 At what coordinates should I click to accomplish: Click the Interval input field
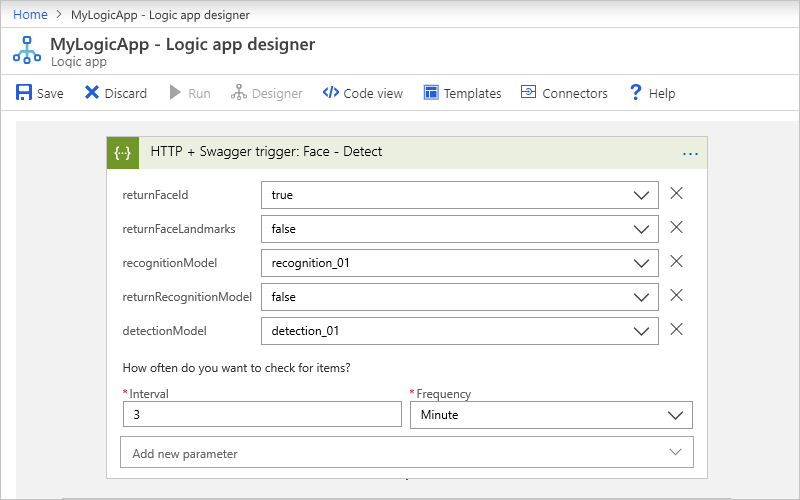tap(261, 415)
